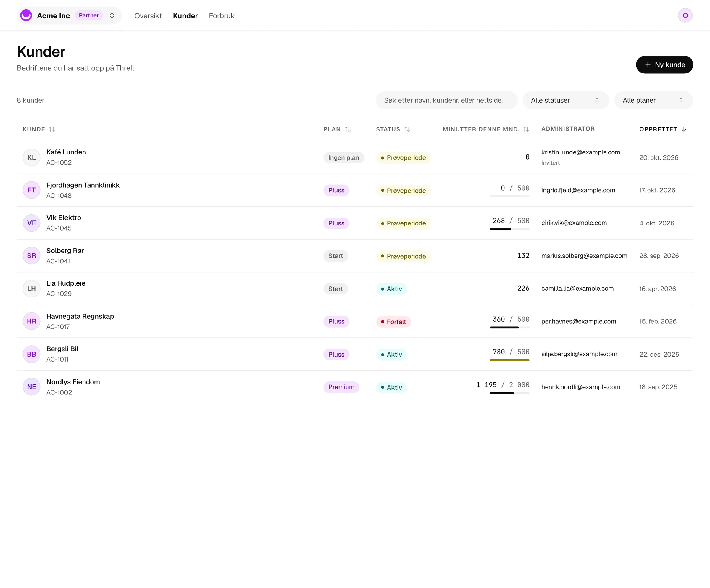Click customer number AC-1041
The image size is (710, 588).
[58, 261]
